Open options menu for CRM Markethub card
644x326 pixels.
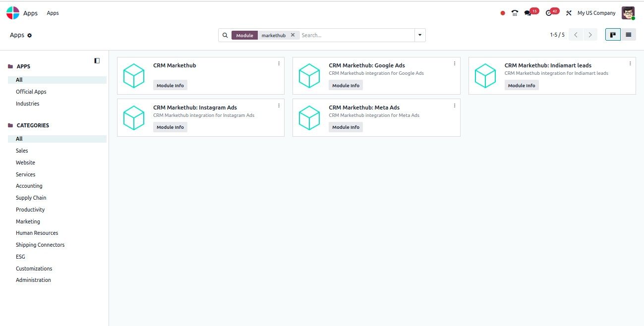(x=279, y=63)
